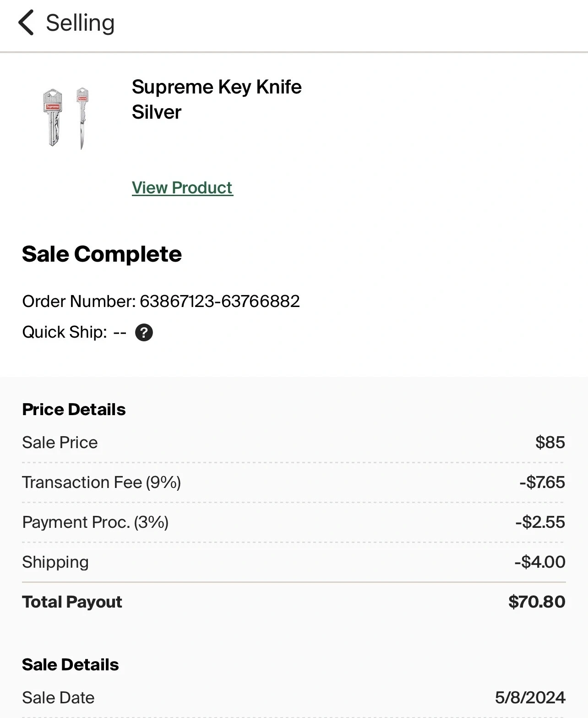Open the View Product link

point(182,188)
